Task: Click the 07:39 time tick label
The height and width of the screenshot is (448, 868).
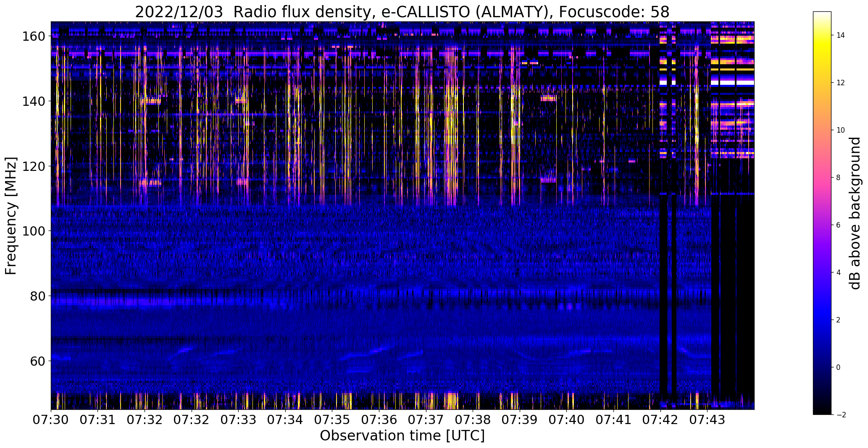Action: point(520,420)
